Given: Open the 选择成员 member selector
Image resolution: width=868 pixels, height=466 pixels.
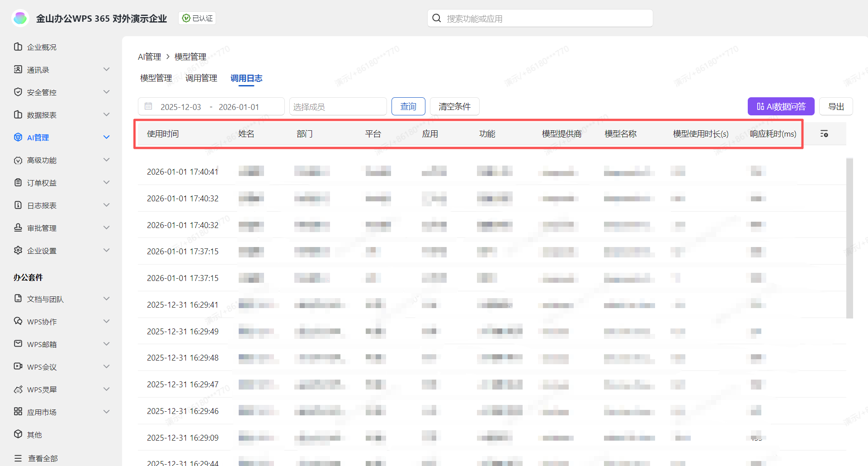Looking at the screenshot, I should pos(338,106).
